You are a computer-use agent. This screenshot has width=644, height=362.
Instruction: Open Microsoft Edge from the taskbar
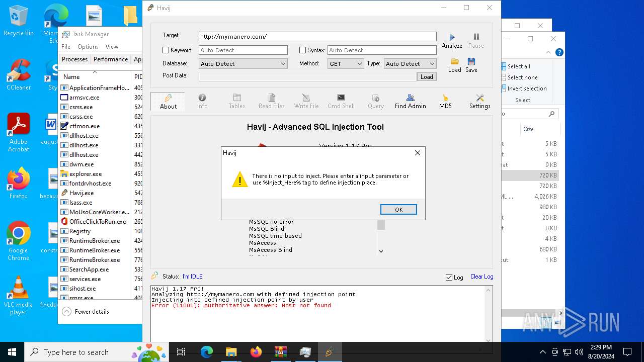207,352
